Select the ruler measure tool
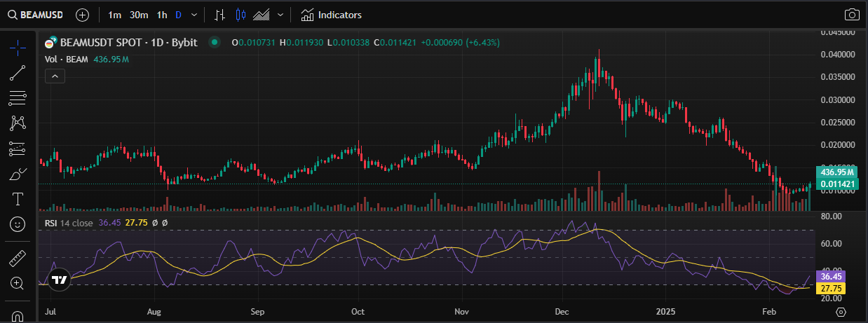The image size is (868, 323). (x=18, y=258)
